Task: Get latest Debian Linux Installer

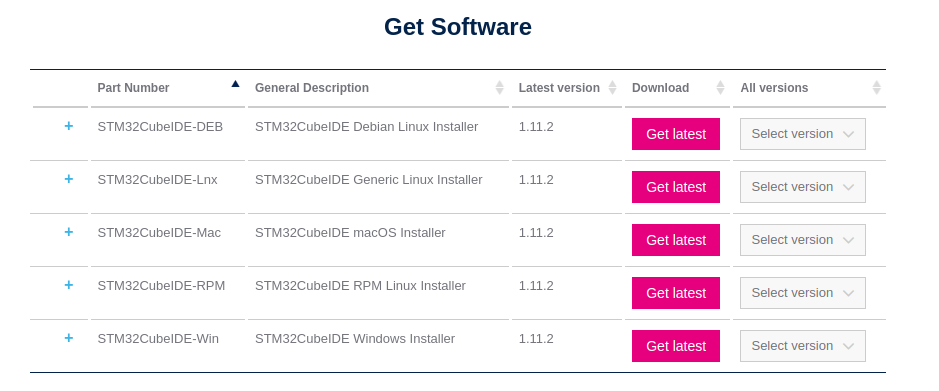Action: pyautogui.click(x=676, y=134)
